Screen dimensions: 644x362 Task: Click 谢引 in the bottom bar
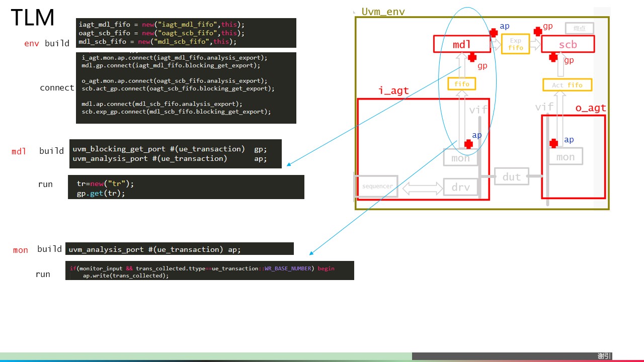(603, 355)
